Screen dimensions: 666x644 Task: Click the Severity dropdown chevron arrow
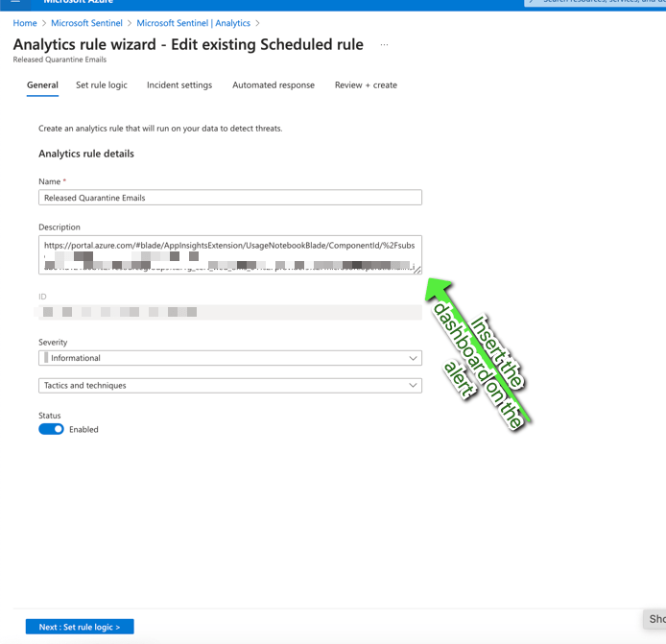(413, 358)
